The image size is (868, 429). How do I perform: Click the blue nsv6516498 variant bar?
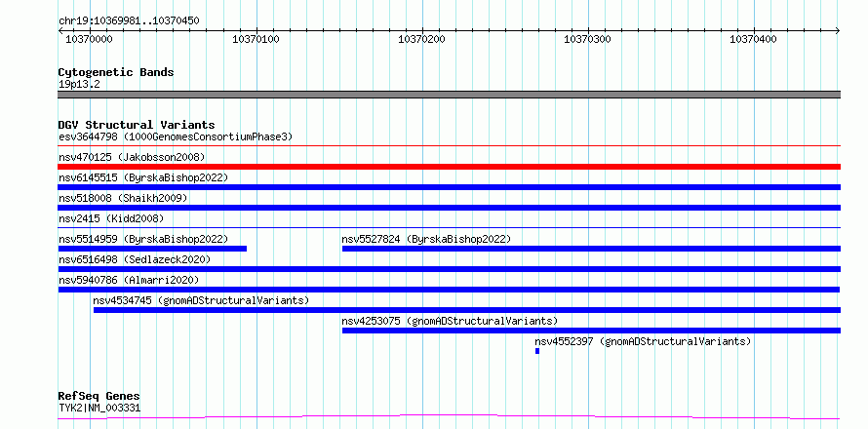pyautogui.click(x=449, y=269)
